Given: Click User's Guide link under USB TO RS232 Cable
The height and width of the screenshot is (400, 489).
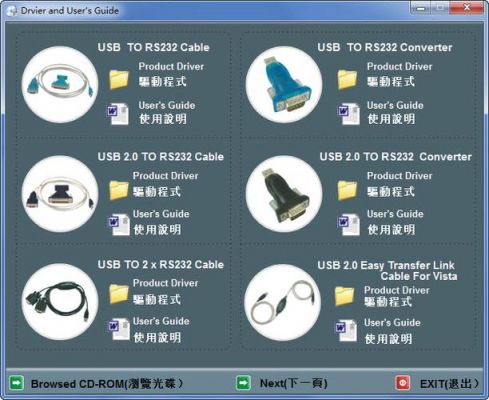Looking at the screenshot, I should (x=167, y=105).
